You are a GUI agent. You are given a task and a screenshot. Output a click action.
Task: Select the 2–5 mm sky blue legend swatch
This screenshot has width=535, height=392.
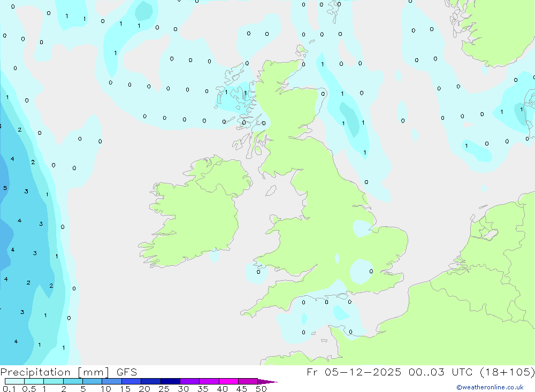[73, 381]
